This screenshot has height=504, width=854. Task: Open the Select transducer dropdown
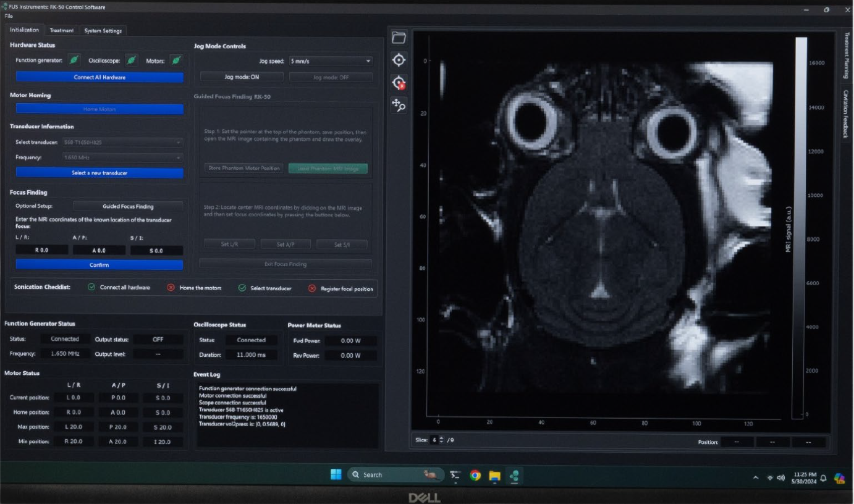[x=122, y=142]
